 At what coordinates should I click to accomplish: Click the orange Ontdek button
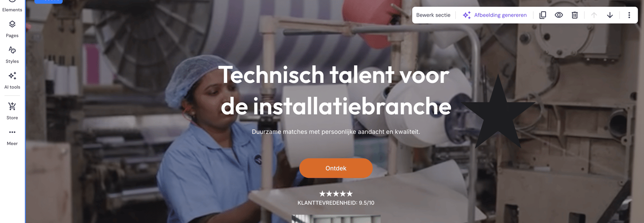(336, 168)
